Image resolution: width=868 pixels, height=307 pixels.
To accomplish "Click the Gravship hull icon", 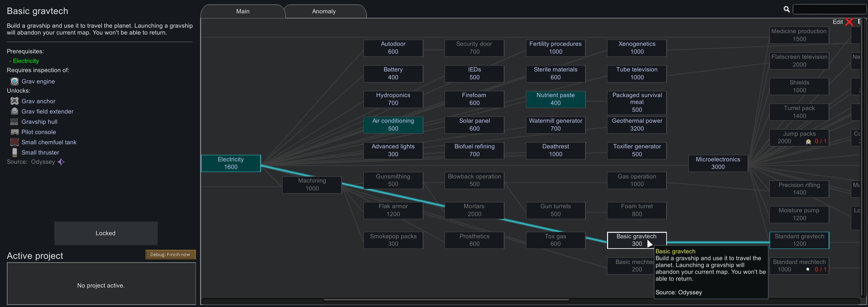I will point(14,122).
